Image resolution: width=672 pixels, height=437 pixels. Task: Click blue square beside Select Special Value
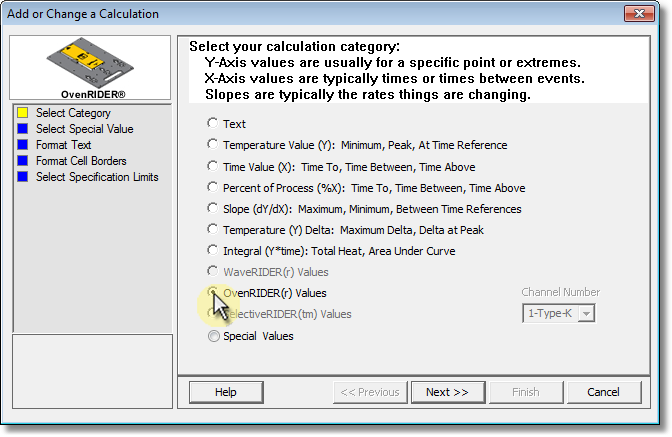[x=23, y=129]
